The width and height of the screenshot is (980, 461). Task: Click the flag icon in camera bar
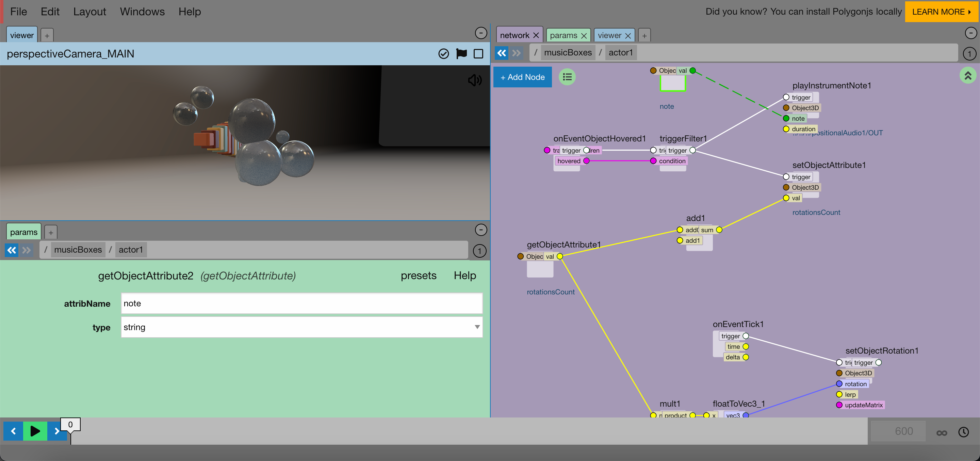pyautogui.click(x=461, y=54)
